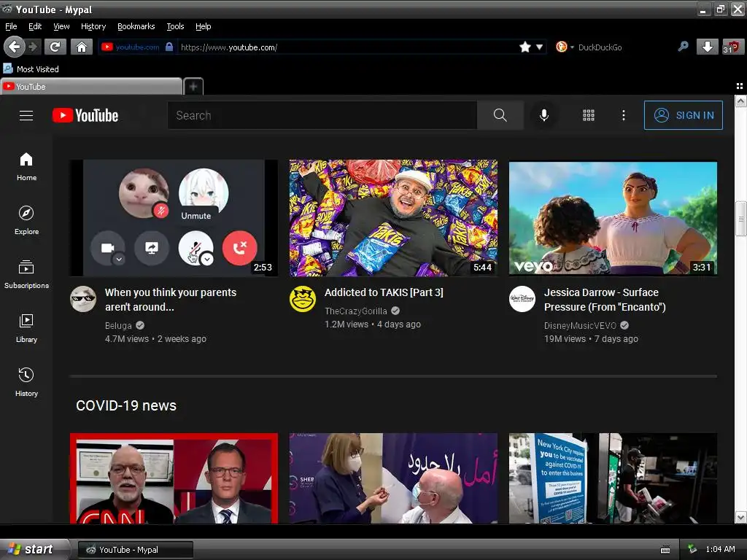Viewport: 747px width, 560px height.
Task: Reload the page with refresh button
Action: (x=55, y=47)
